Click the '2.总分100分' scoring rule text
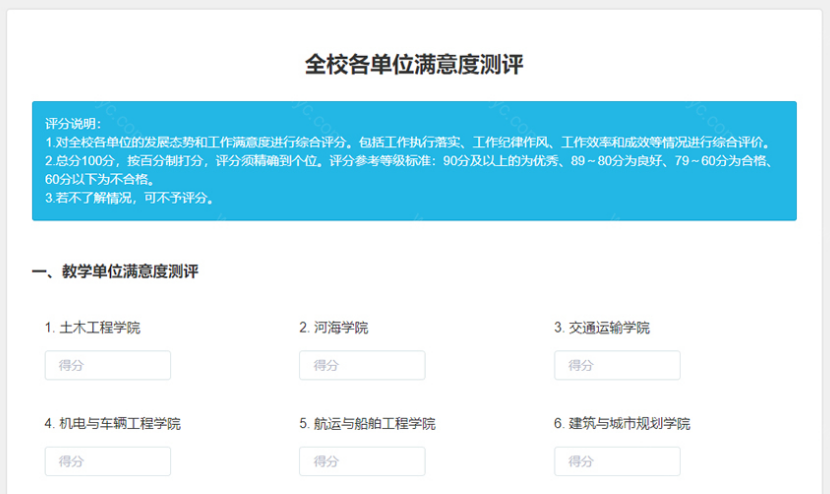Viewport: 830px width, 494px height. 80,160
